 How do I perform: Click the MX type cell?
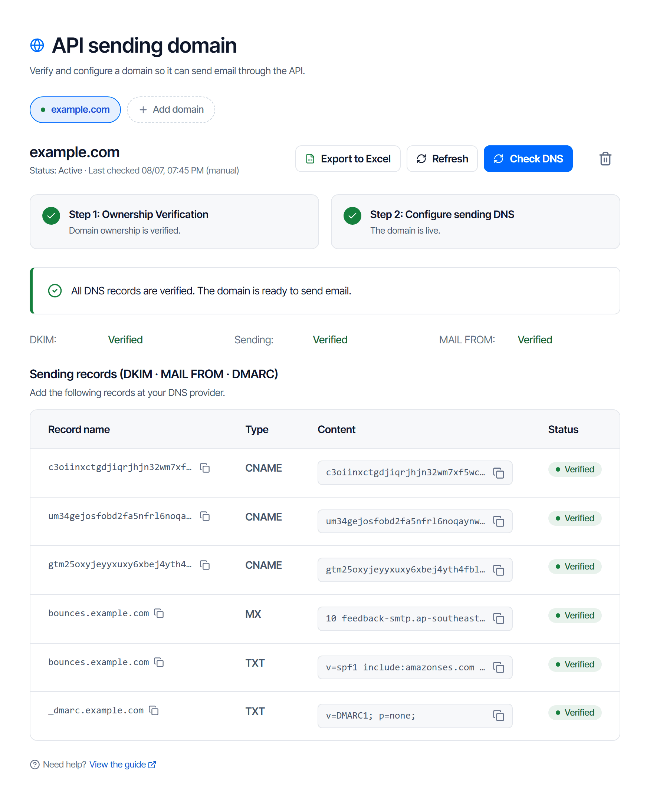pyautogui.click(x=253, y=614)
